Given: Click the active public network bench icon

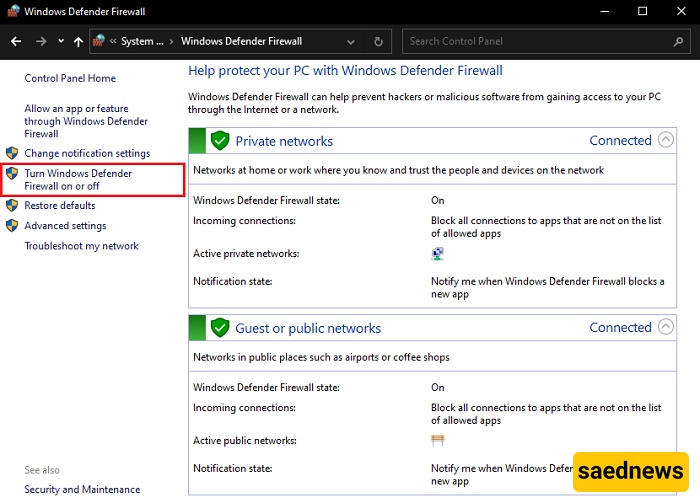Looking at the screenshot, I should pos(438,441).
